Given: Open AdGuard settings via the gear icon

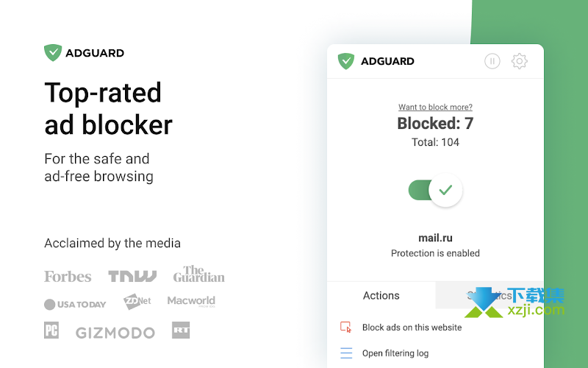Looking at the screenshot, I should (x=520, y=61).
